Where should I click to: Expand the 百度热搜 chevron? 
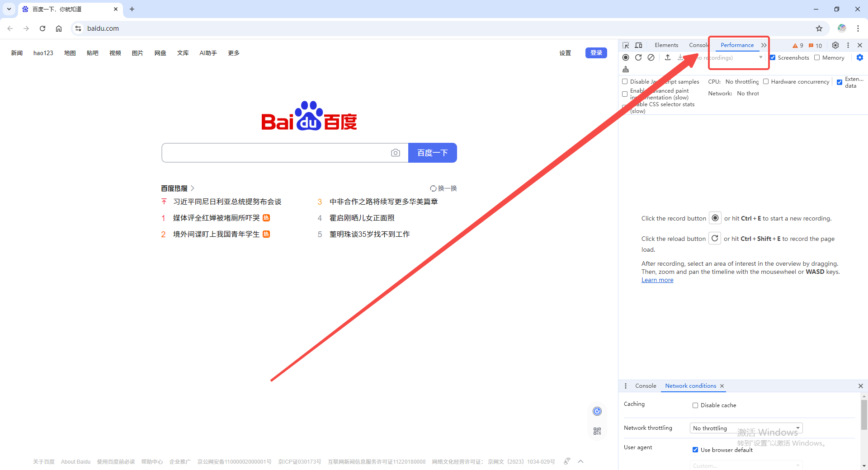(x=192, y=188)
